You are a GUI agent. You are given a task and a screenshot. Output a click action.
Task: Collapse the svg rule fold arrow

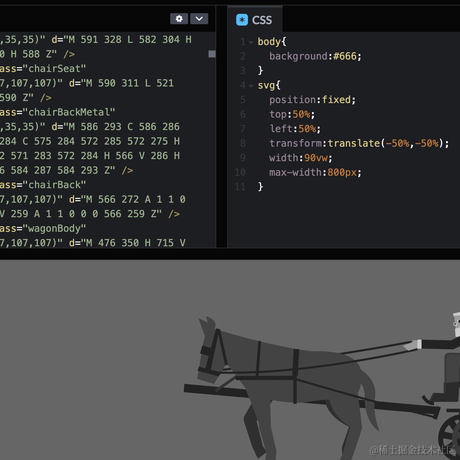pyautogui.click(x=251, y=86)
